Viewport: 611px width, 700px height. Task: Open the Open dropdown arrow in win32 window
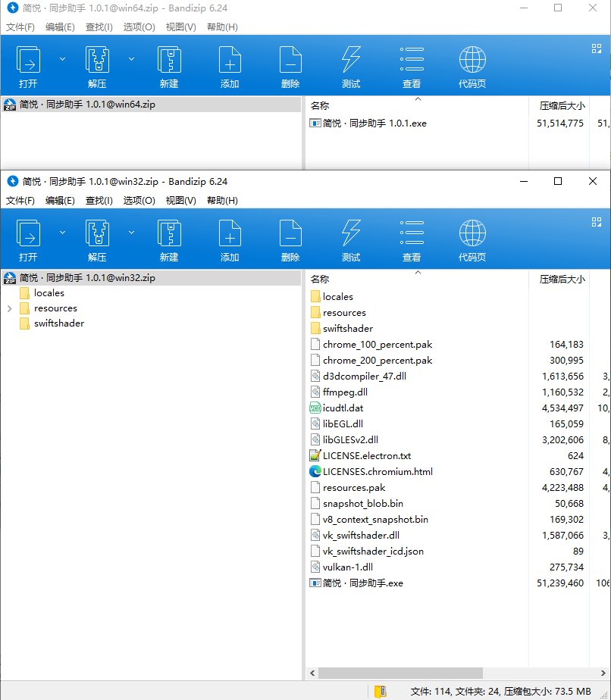(x=62, y=233)
